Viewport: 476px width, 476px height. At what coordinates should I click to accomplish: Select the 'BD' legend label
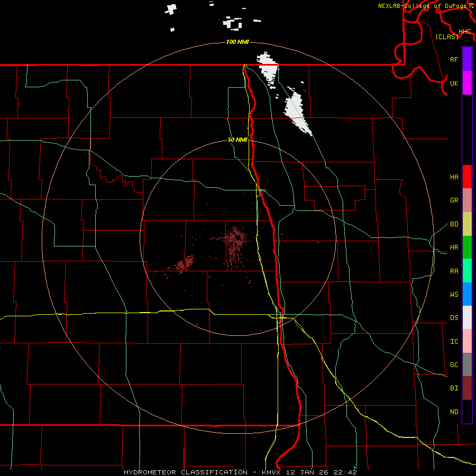(454, 224)
